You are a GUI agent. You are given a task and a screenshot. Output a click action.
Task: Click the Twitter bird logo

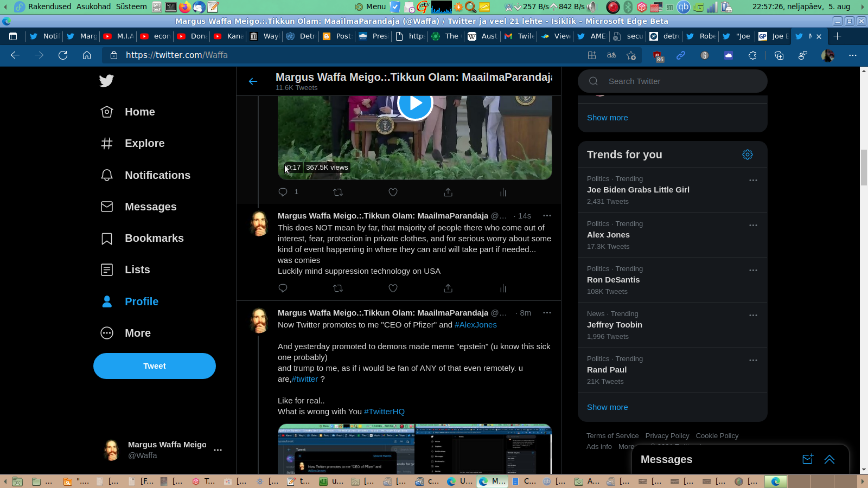106,81
